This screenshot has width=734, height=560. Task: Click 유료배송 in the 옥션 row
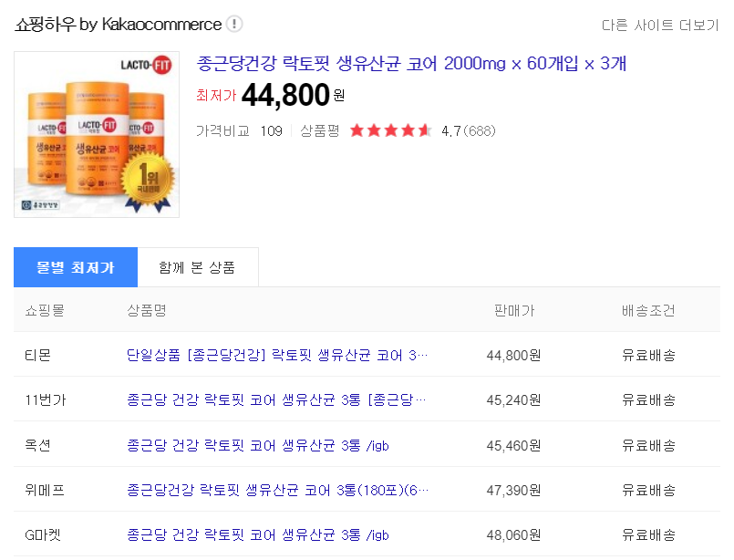click(648, 445)
